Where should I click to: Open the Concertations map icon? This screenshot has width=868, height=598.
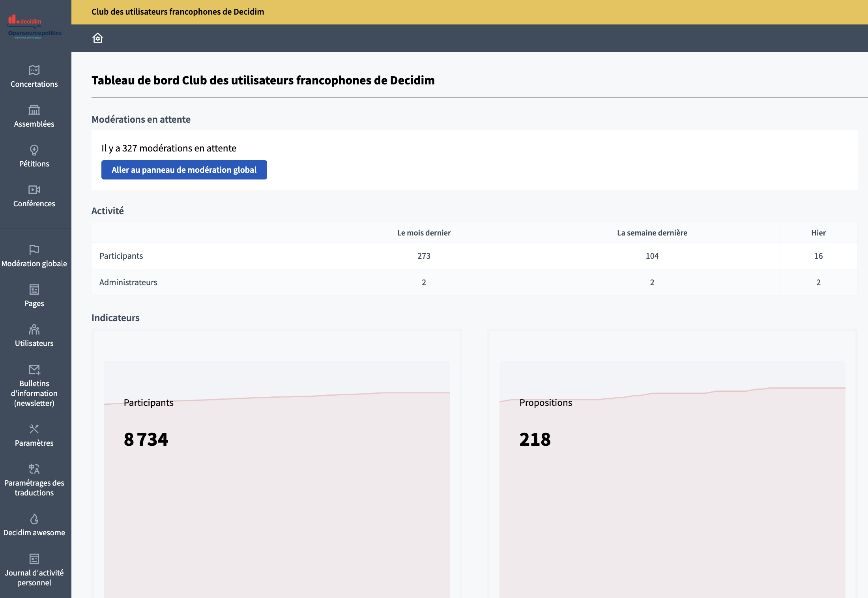34,70
